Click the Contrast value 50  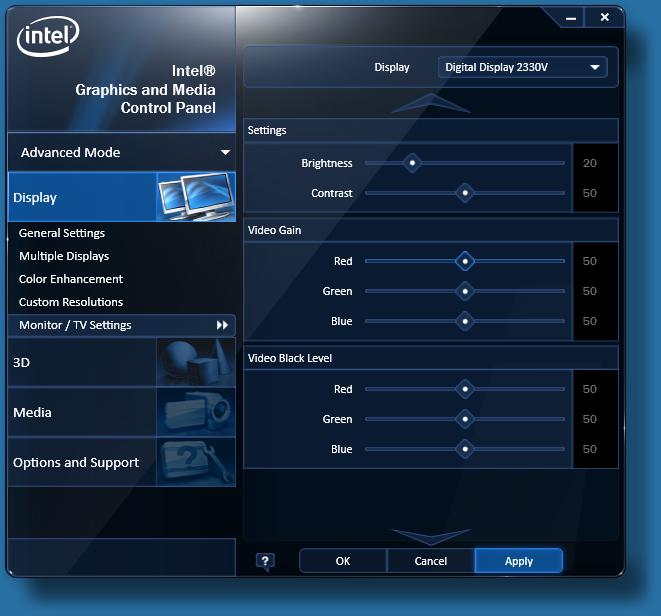(x=590, y=193)
